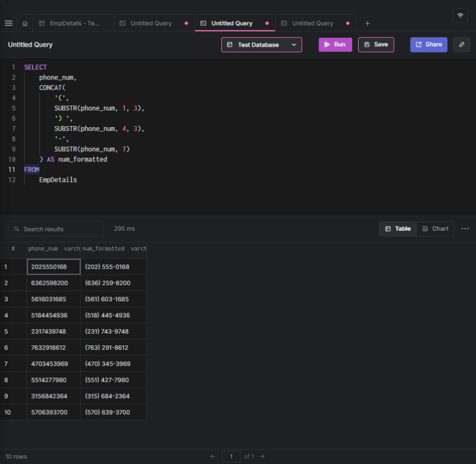Go to previous results page arrow
This screenshot has width=476, height=464.
(213, 456)
